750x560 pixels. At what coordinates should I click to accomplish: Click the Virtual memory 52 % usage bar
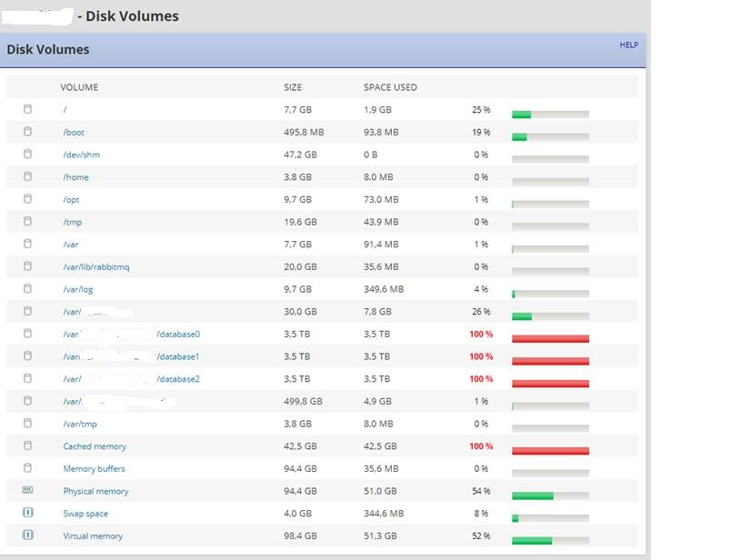550,540
